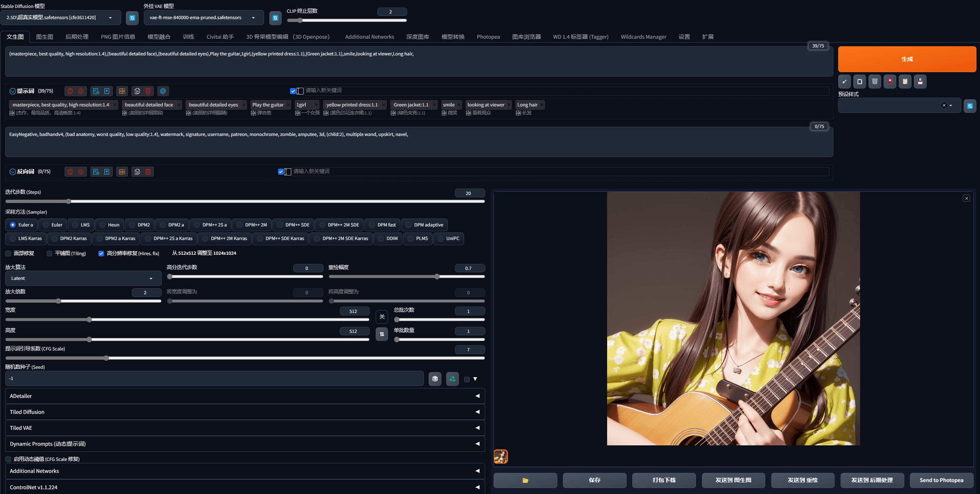Open the Latent upscaler dropdown

click(83, 278)
